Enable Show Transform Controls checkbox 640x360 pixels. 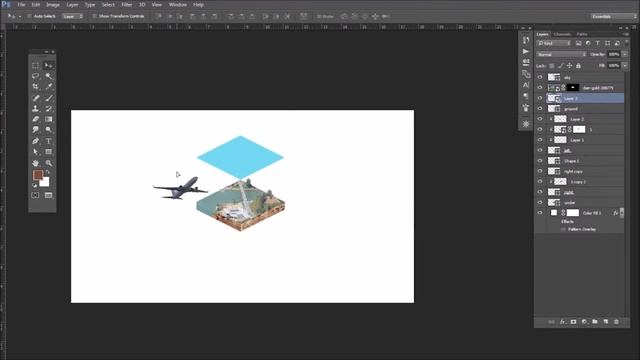pyautogui.click(x=95, y=16)
